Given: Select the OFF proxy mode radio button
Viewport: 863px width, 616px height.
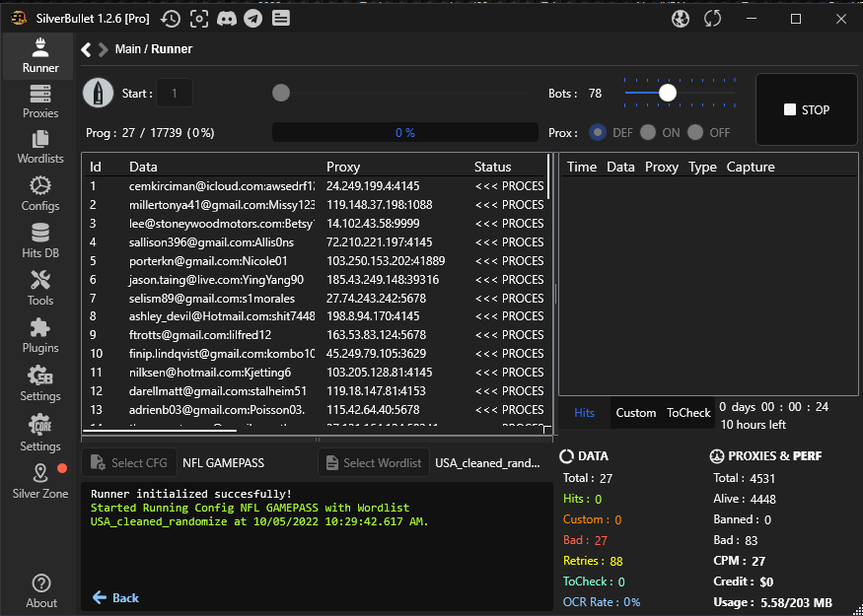Looking at the screenshot, I should (x=695, y=132).
